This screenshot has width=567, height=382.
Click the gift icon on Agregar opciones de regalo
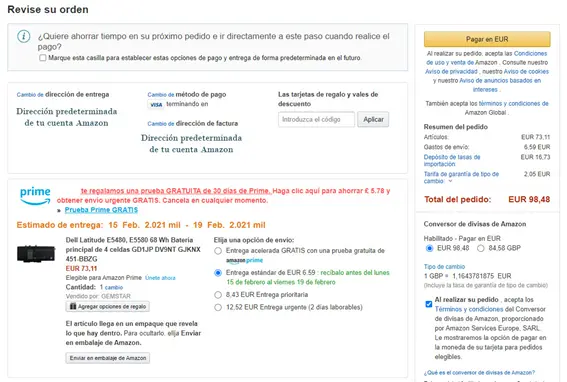pos(73,306)
